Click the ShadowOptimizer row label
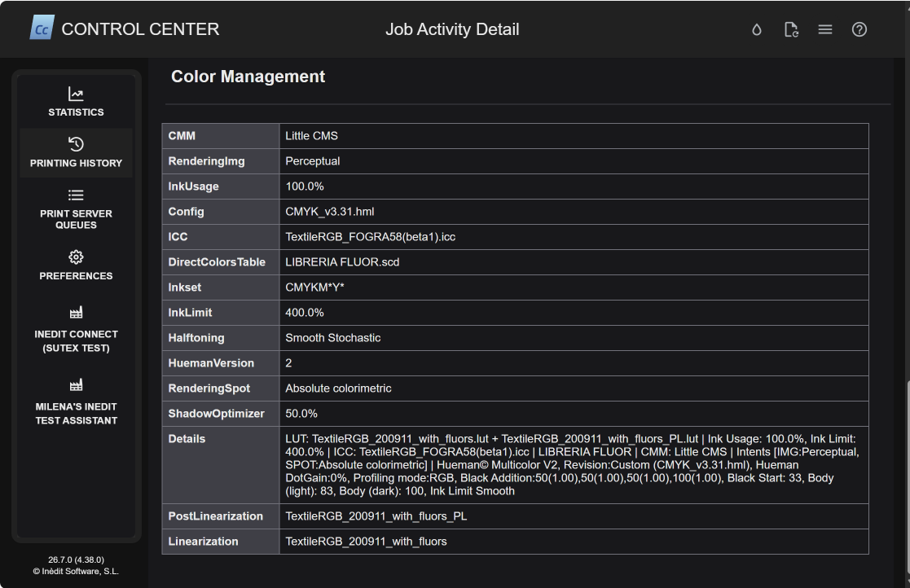The height and width of the screenshot is (588, 910). point(216,414)
